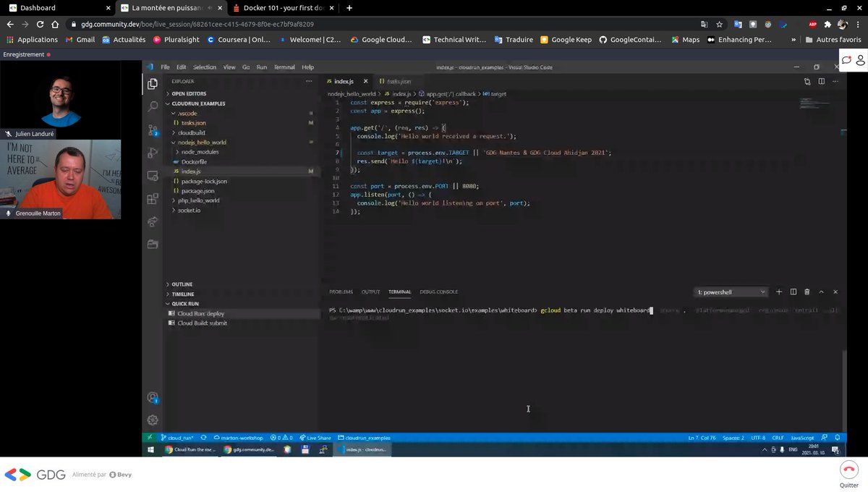
Task: Click the split terminal icon
Action: [x=793, y=292]
